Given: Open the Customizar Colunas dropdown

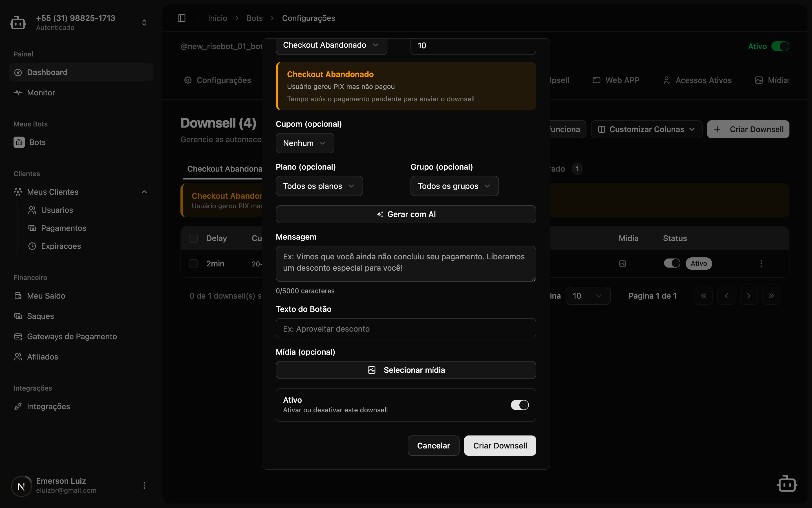Looking at the screenshot, I should [x=646, y=129].
